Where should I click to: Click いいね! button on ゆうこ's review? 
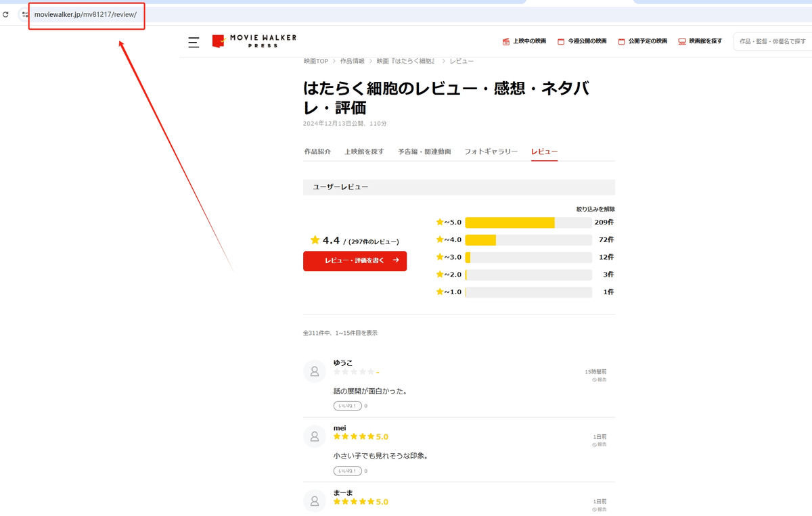(348, 406)
